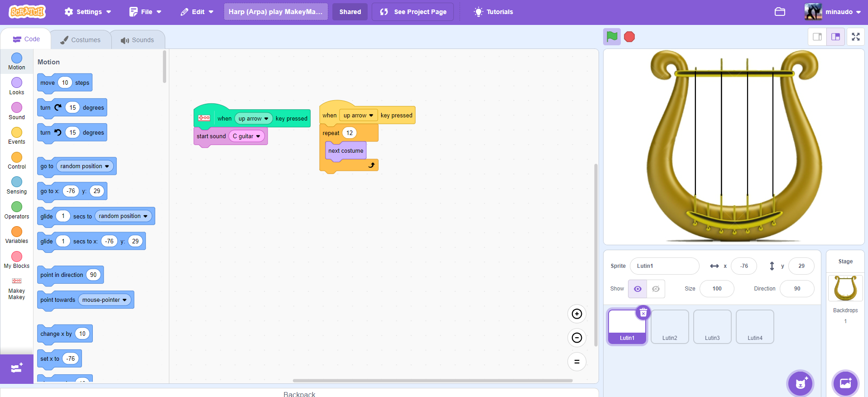Delete the Lutin1 sprite with trash icon
Viewport: 868px width, 397px height.
click(643, 313)
